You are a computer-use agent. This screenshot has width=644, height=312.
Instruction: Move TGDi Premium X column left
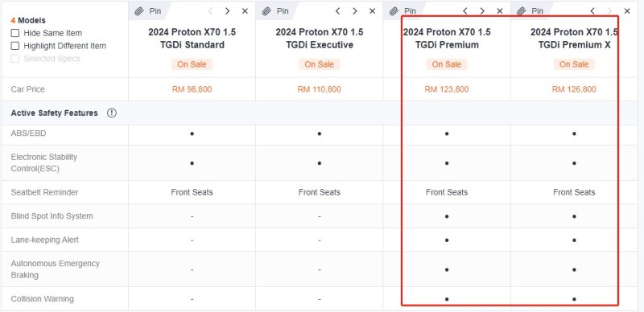pos(592,11)
